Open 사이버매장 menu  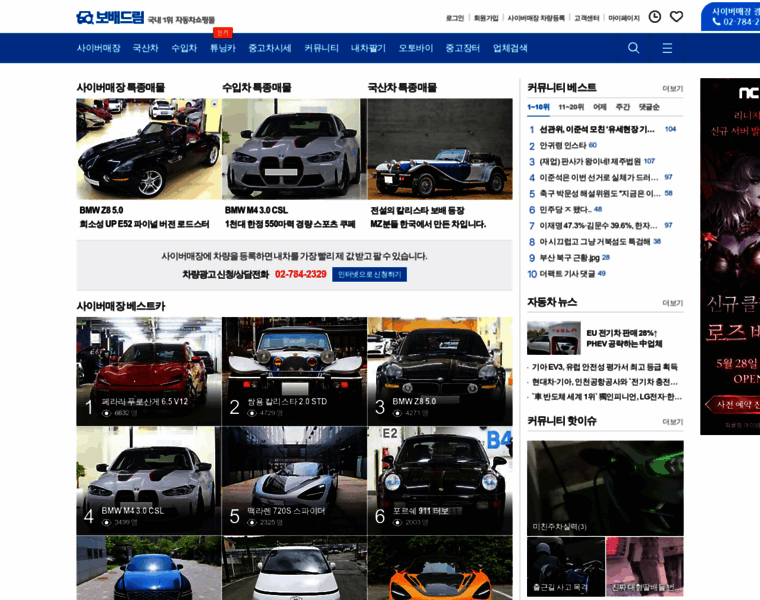tap(98, 48)
